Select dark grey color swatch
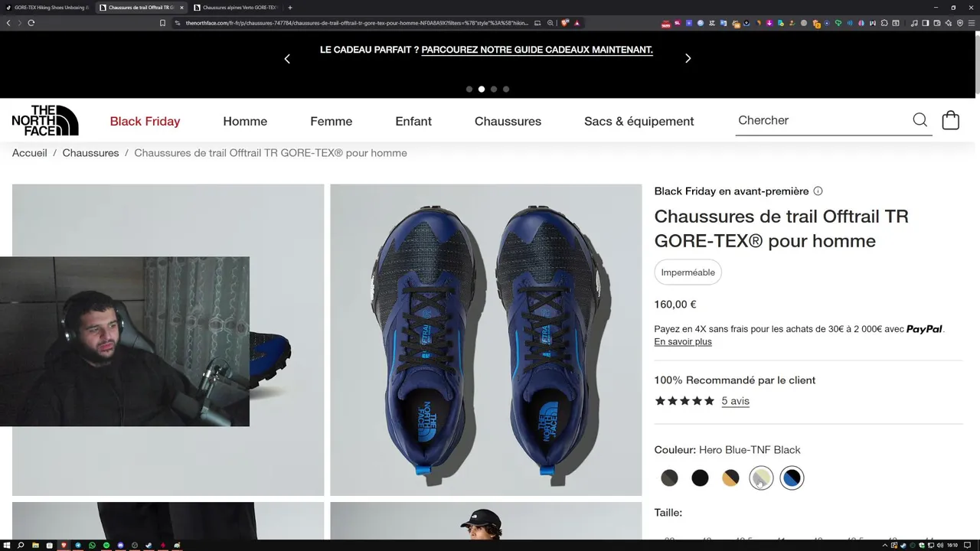The image size is (980, 551). pos(669,478)
